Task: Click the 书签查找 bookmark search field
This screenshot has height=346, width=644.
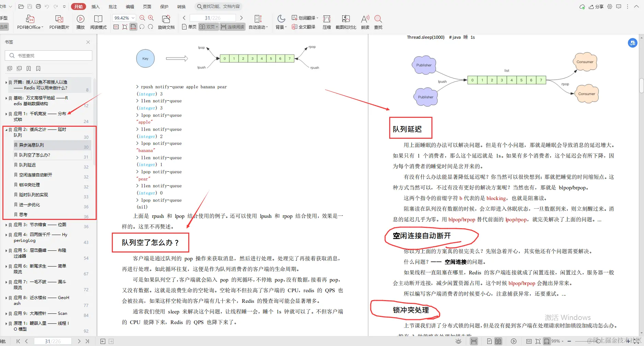Action: (48, 55)
